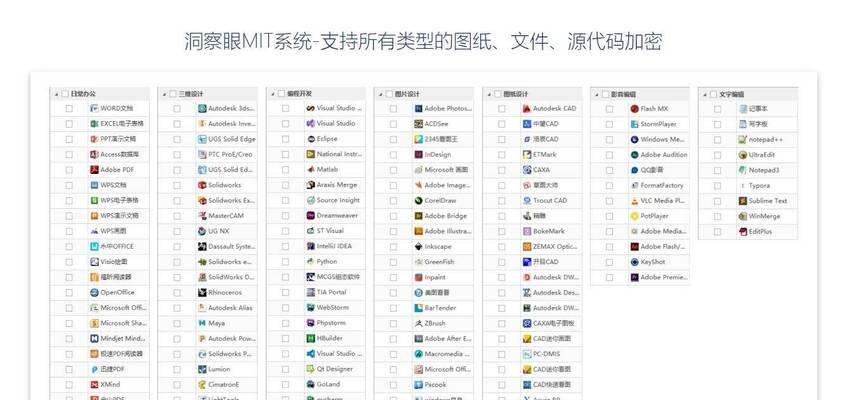Tick the checkbox for Access数据库
The height and width of the screenshot is (400, 847).
point(69,155)
